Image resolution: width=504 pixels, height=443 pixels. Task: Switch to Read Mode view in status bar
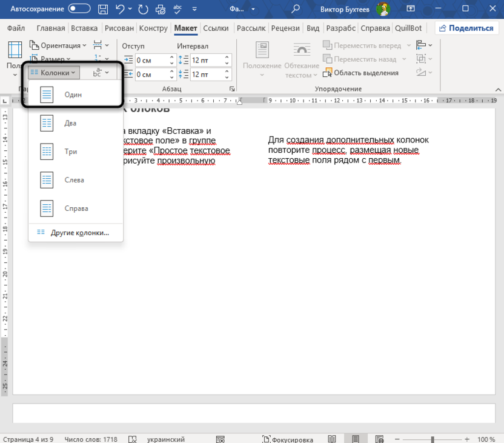pos(332,439)
